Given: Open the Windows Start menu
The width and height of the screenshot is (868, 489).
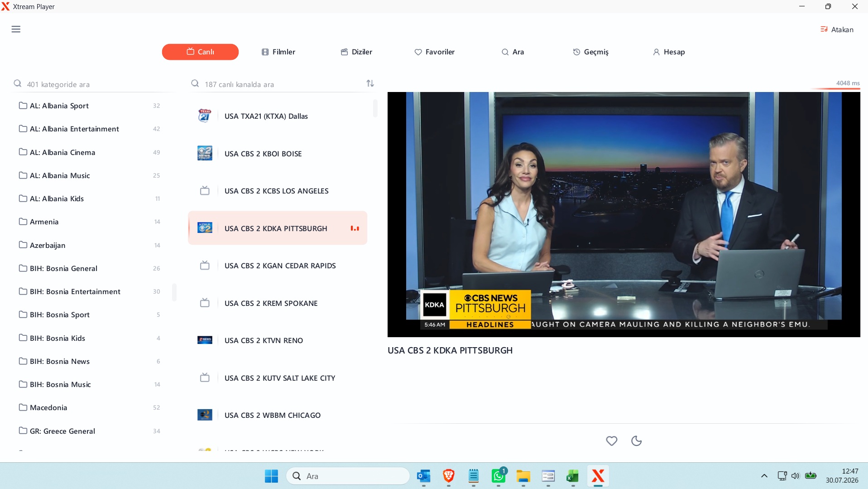Looking at the screenshot, I should pos(271,476).
